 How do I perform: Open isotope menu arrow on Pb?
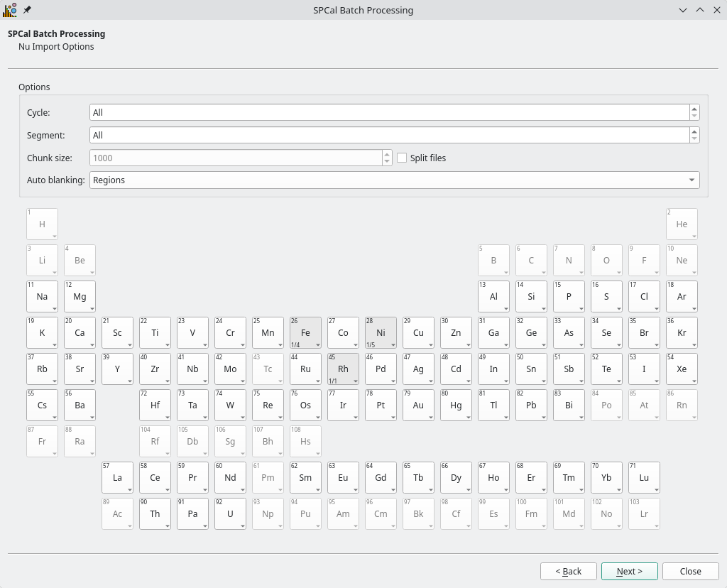click(543, 418)
